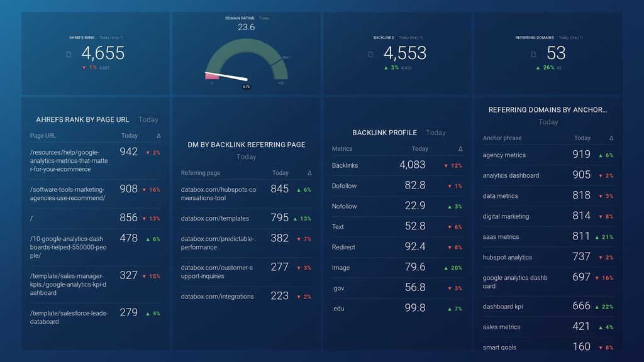This screenshot has height=362, width=644.
Task: Click the Referring Domains value 53
Action: click(x=556, y=53)
